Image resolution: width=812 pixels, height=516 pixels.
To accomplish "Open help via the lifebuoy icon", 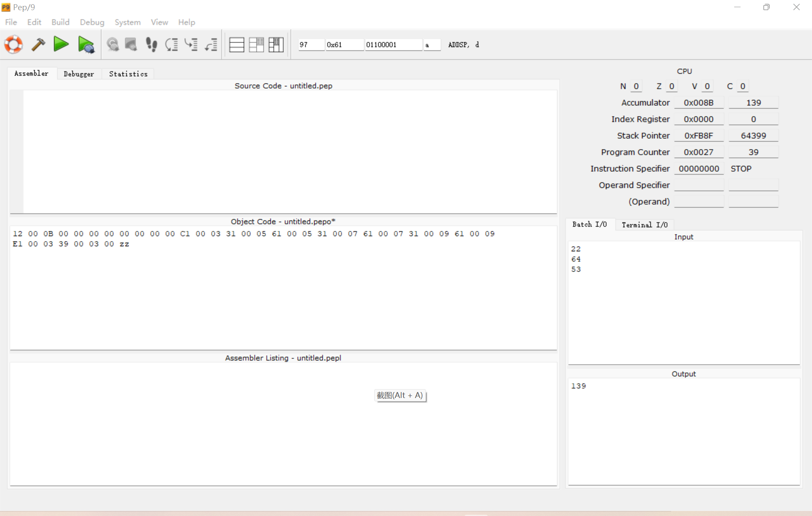I will pyautogui.click(x=14, y=44).
